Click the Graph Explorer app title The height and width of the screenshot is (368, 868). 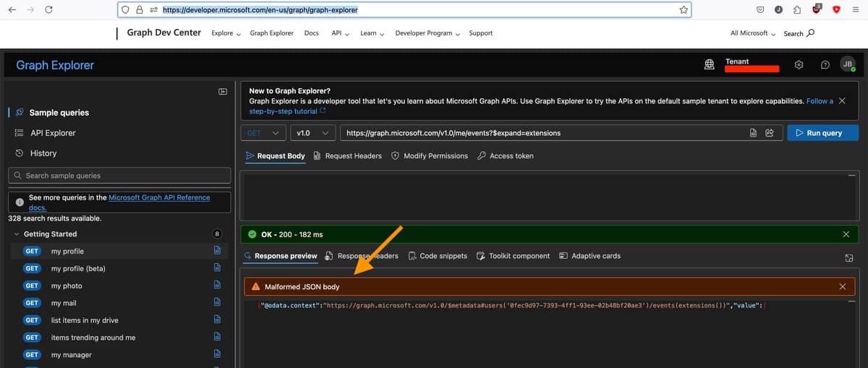coord(55,65)
